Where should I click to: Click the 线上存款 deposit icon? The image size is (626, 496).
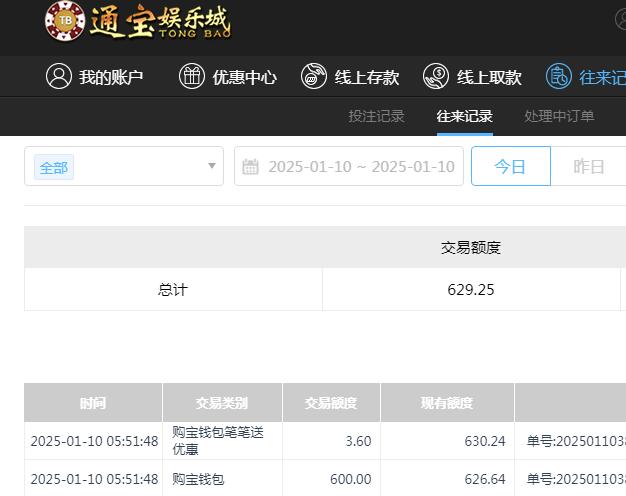[314, 76]
